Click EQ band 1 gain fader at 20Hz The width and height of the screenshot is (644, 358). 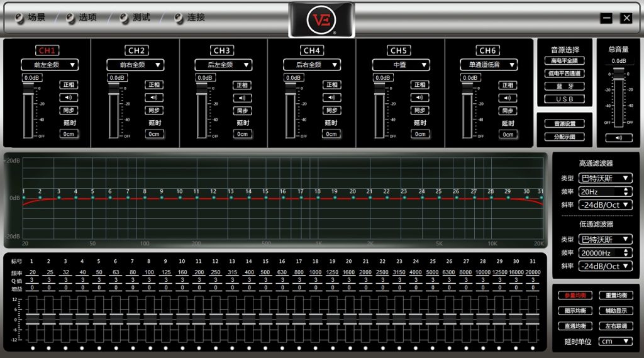(x=33, y=320)
